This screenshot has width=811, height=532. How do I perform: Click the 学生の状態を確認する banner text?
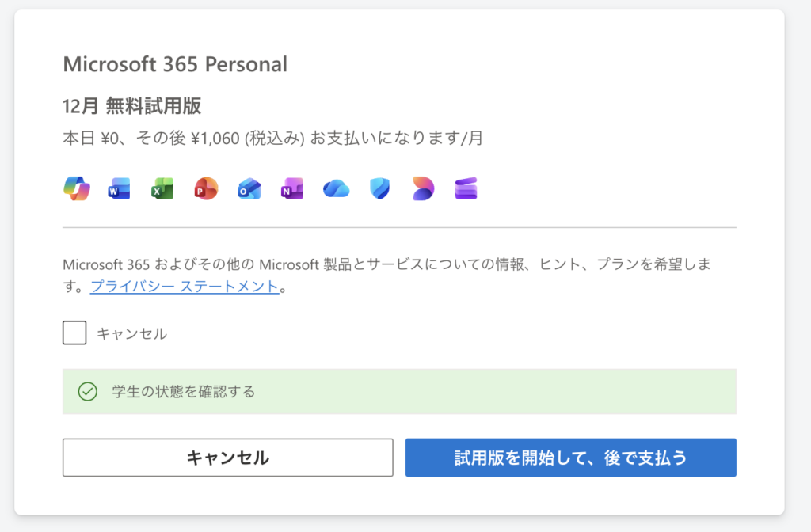(x=183, y=392)
